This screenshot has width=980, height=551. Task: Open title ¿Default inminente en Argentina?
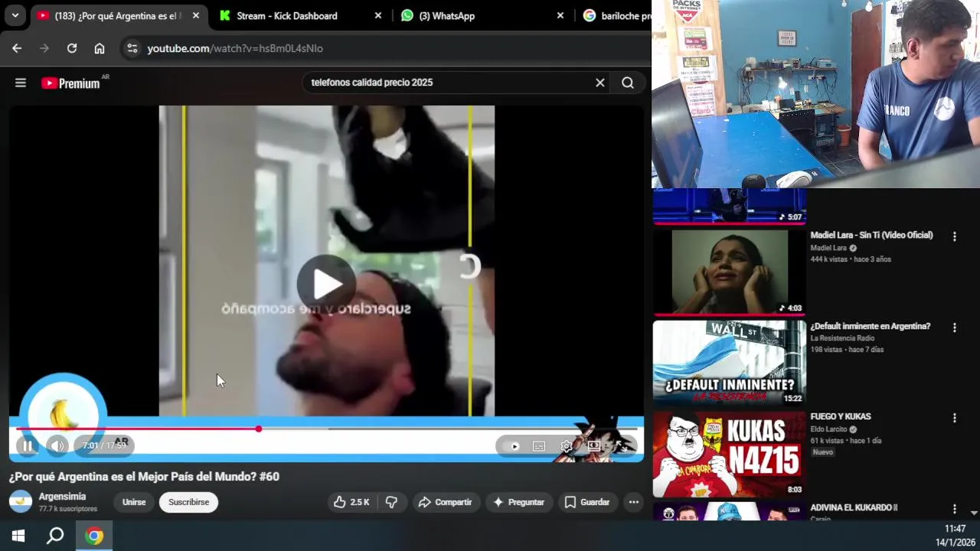[871, 326]
